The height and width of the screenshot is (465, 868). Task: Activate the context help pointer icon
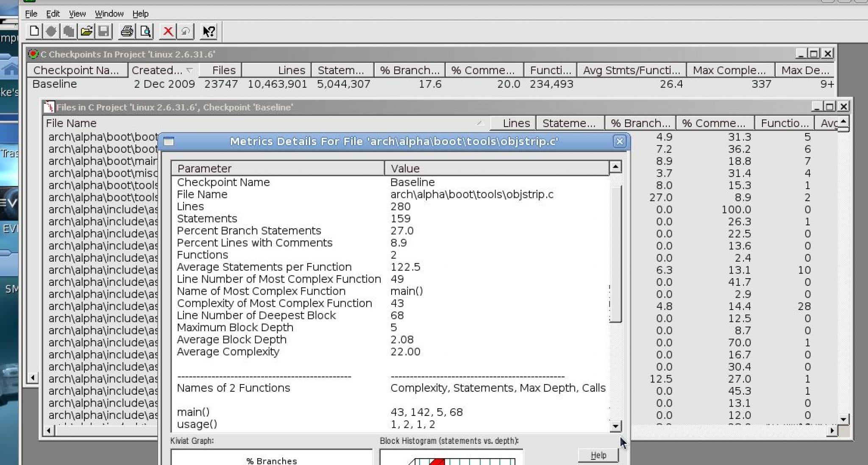pyautogui.click(x=209, y=31)
